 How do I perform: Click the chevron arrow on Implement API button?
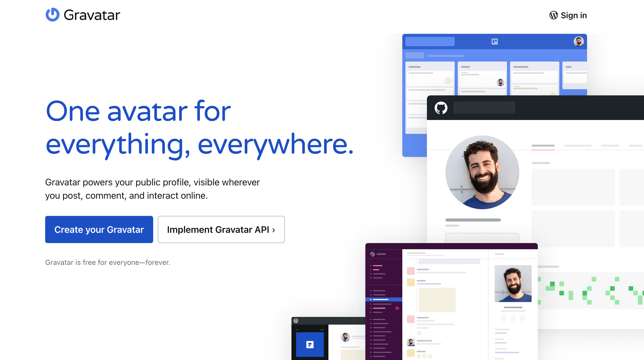tap(274, 230)
